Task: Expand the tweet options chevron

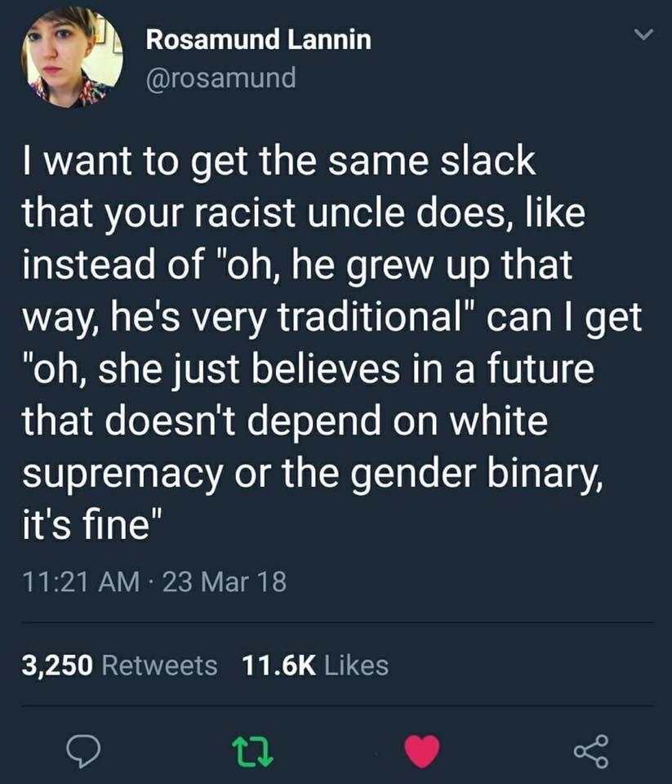Action: click(x=645, y=36)
